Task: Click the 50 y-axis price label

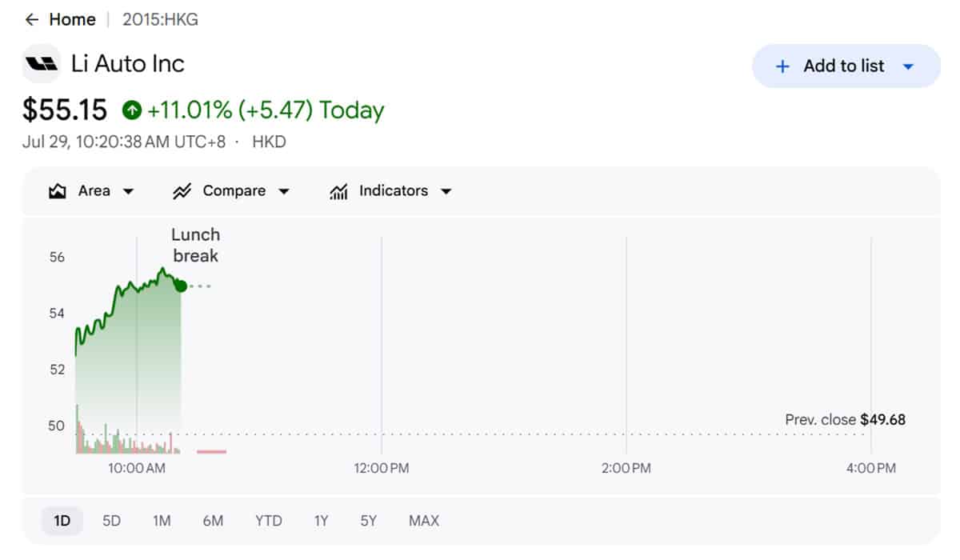Action: coord(57,426)
